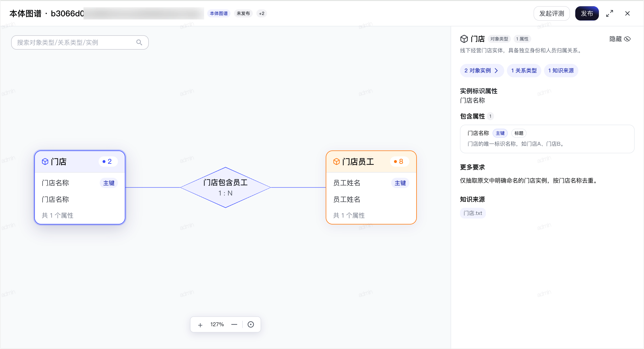This screenshot has height=349, width=644.
Task: Click the 127% zoom level value
Action: [217, 324]
